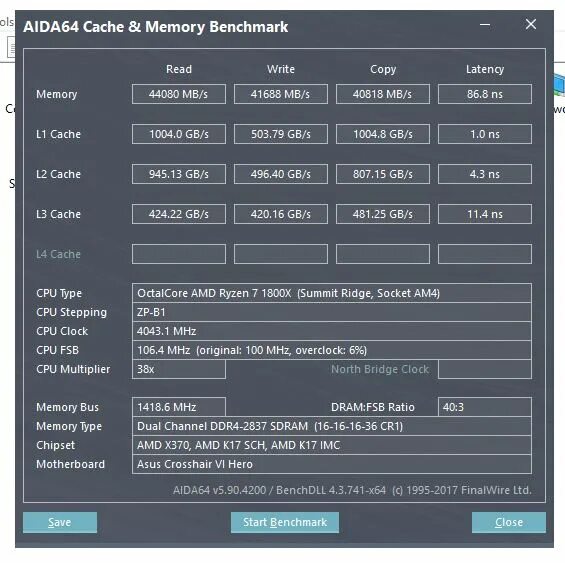565x563 pixels.
Task: Click L3 Cache Latency value 11.4 ns
Action: pos(485,214)
